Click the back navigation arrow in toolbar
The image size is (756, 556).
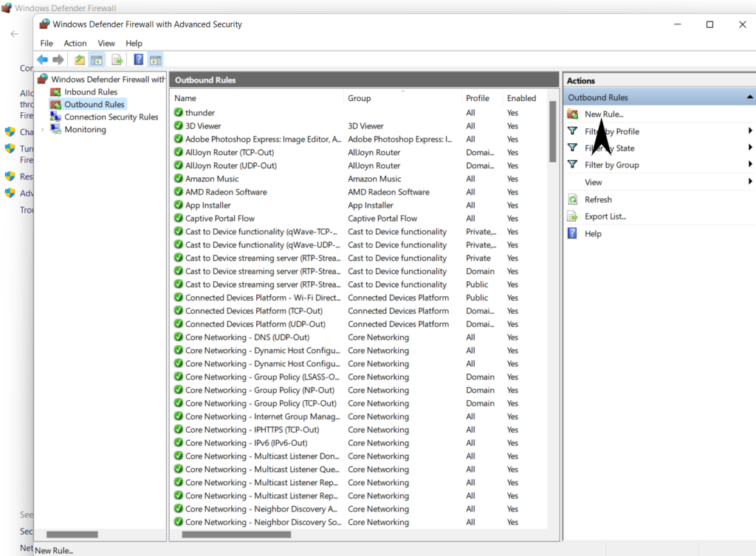click(42, 59)
